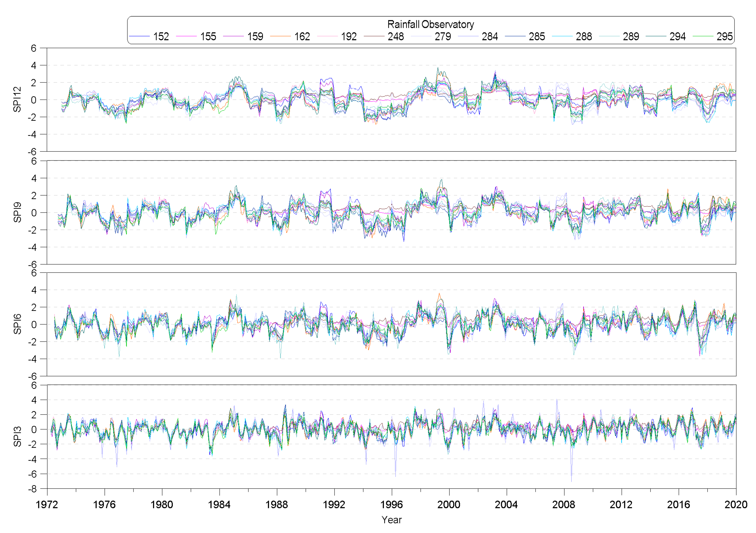Click legend label 288
This screenshot has height=533, width=756.
pos(584,36)
